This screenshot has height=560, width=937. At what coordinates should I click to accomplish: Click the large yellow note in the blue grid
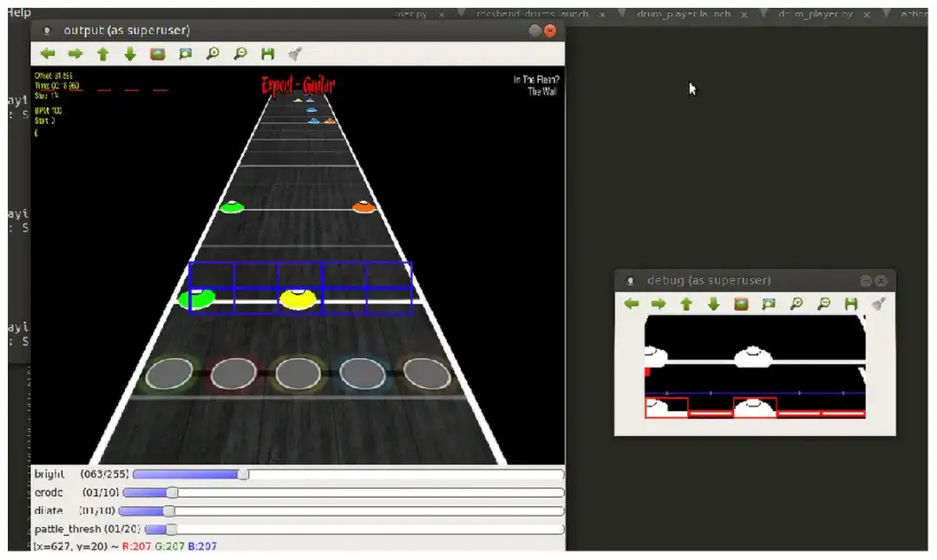[x=298, y=298]
